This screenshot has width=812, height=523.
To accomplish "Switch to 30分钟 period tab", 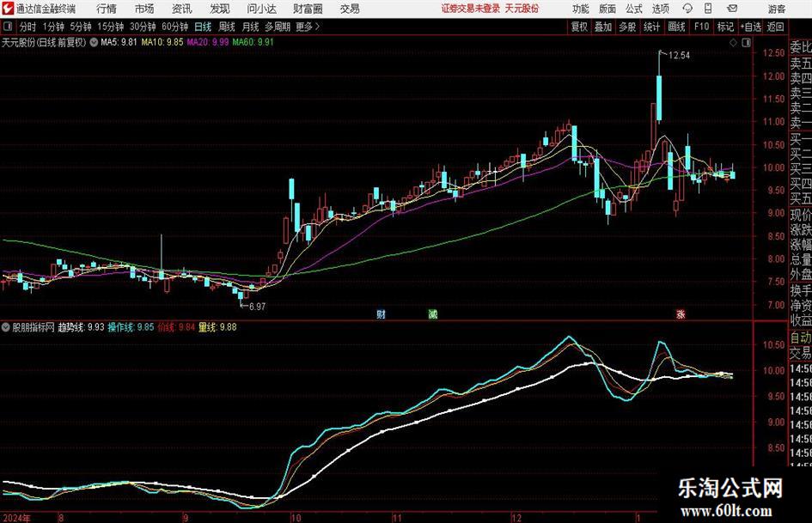I will pos(143,27).
